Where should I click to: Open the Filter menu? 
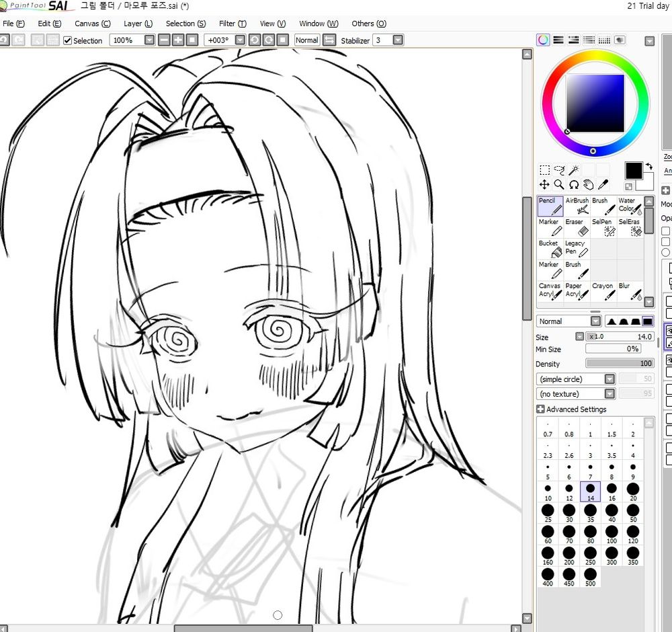tap(233, 24)
